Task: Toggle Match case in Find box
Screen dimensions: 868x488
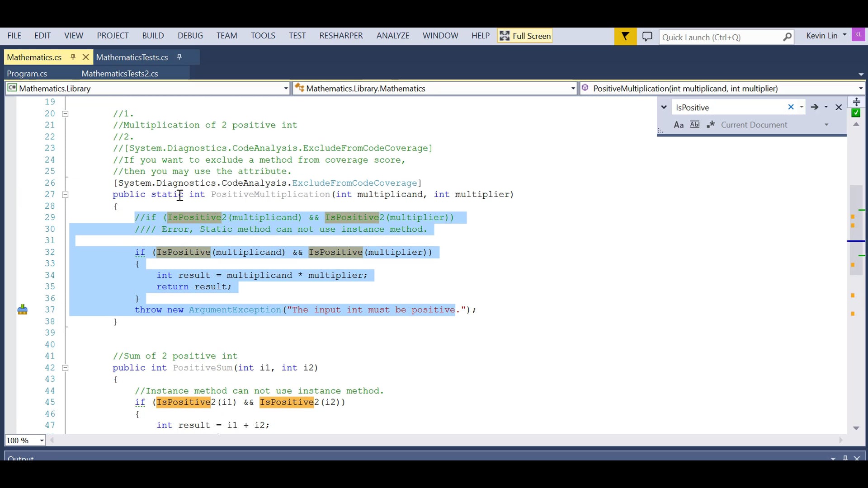Action: 679,125
